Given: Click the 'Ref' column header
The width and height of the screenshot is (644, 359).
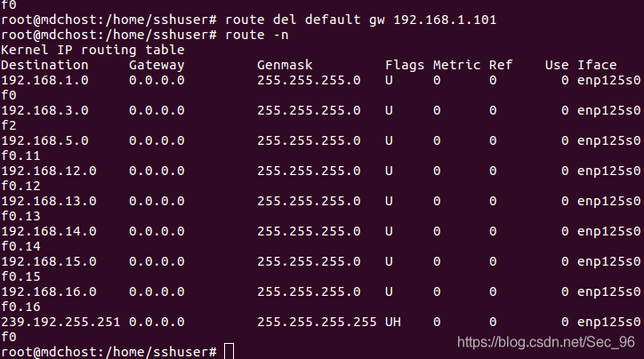Looking at the screenshot, I should pos(501,65).
